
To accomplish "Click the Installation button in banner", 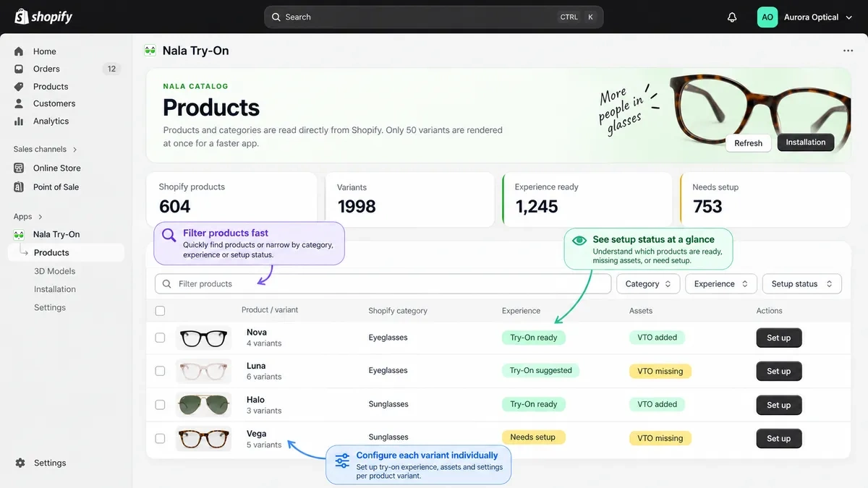I will click(x=806, y=142).
